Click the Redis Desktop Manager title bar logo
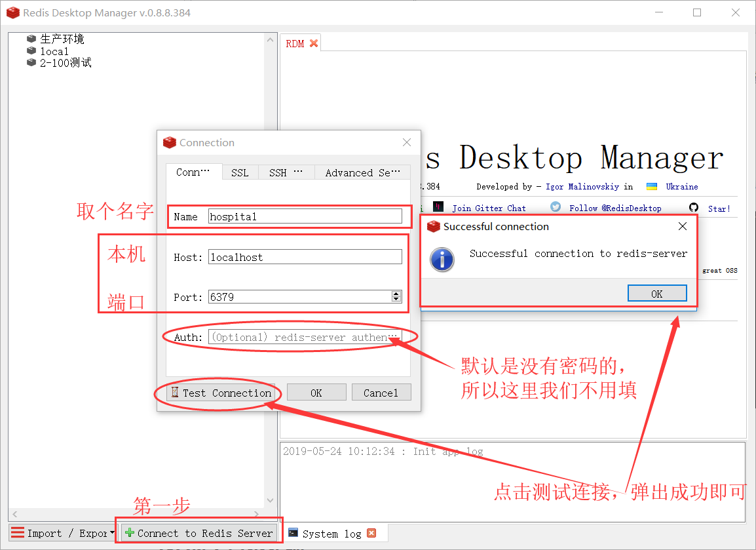The image size is (756, 550). point(13,12)
